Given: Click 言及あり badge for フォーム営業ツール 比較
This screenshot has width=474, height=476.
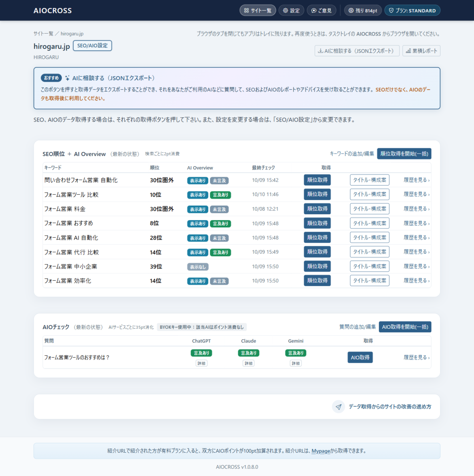Looking at the screenshot, I should click(x=220, y=195).
